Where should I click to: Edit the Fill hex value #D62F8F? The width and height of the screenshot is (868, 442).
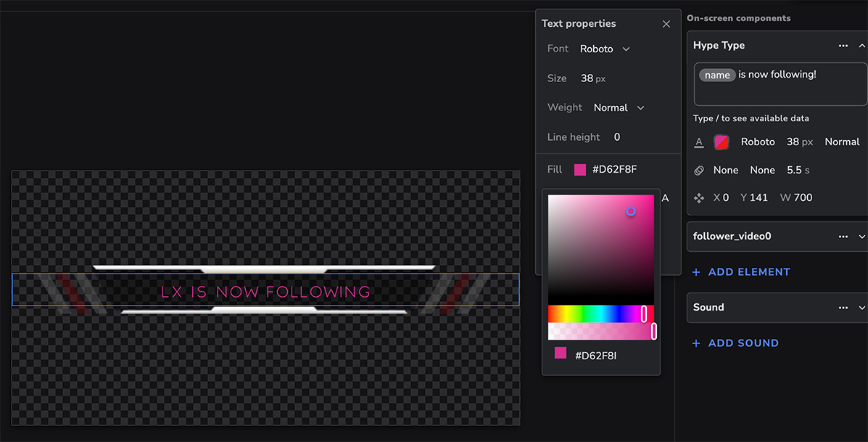[614, 170]
